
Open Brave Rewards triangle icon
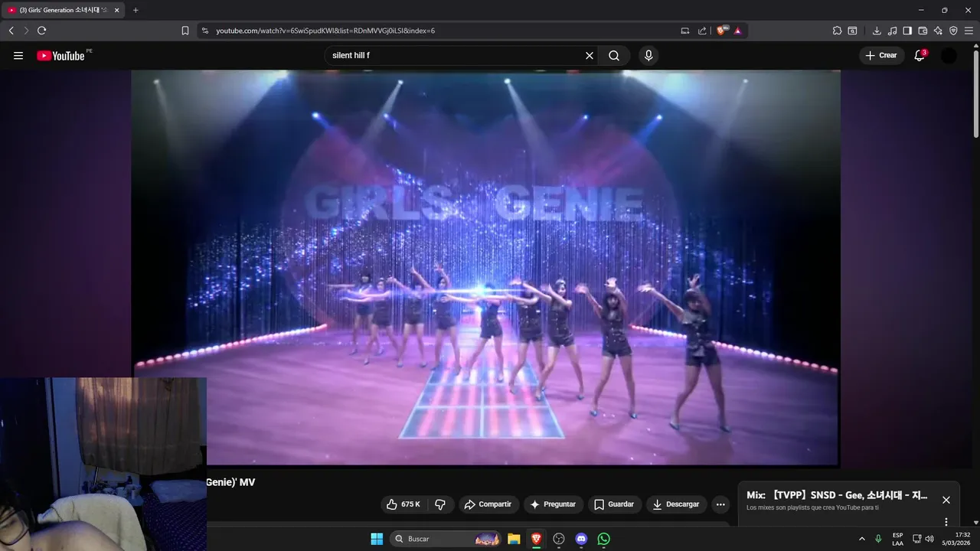tap(738, 31)
